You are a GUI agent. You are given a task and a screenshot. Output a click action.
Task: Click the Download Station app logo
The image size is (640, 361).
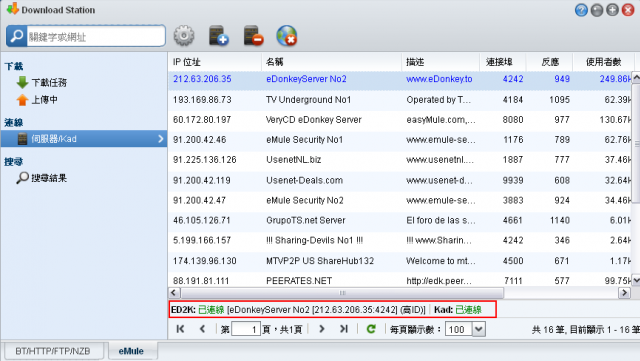click(13, 9)
